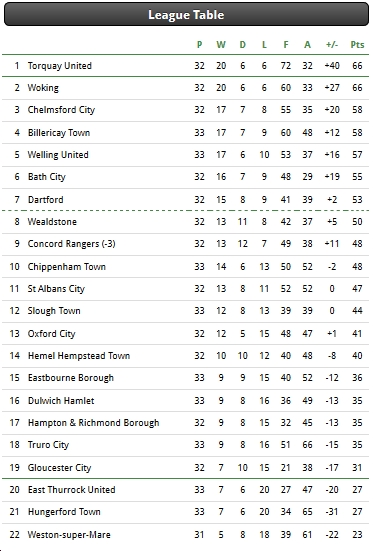Open Hemel Hempstead Town entry
The width and height of the screenshot is (373, 551).
(x=79, y=356)
